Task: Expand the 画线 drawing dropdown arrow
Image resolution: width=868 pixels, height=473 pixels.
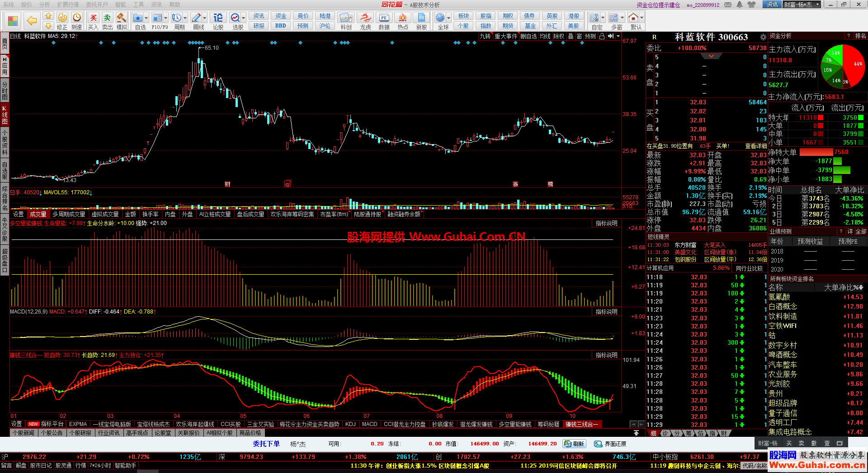Action: click(x=205, y=18)
